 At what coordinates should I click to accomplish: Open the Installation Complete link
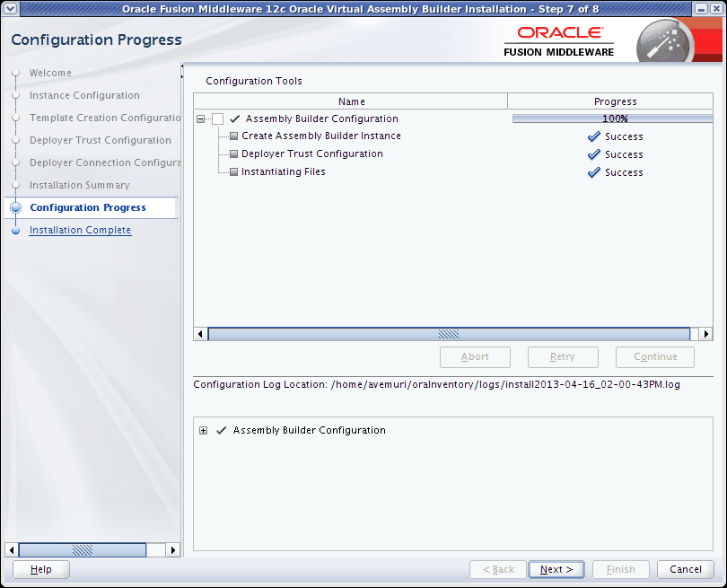coord(80,230)
